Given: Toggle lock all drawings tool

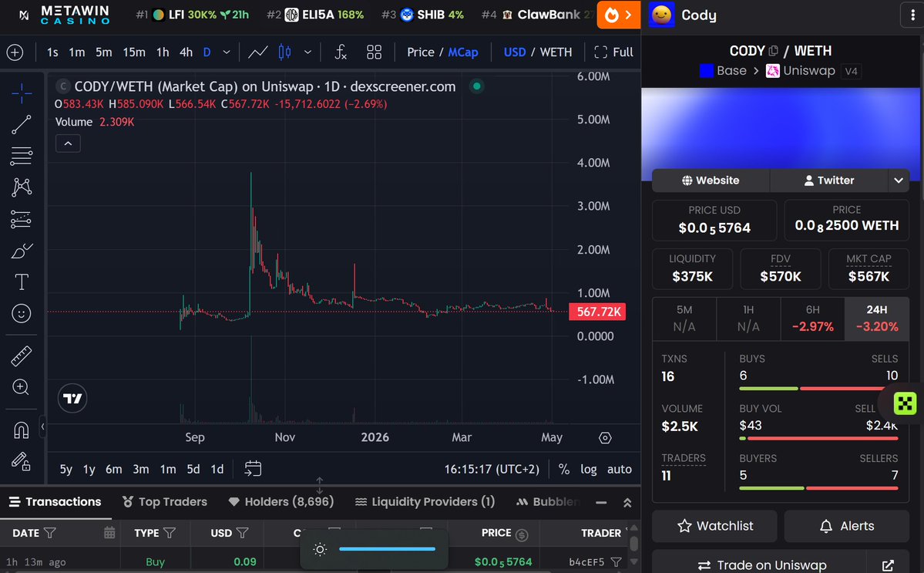Looking at the screenshot, I should click(x=22, y=461).
